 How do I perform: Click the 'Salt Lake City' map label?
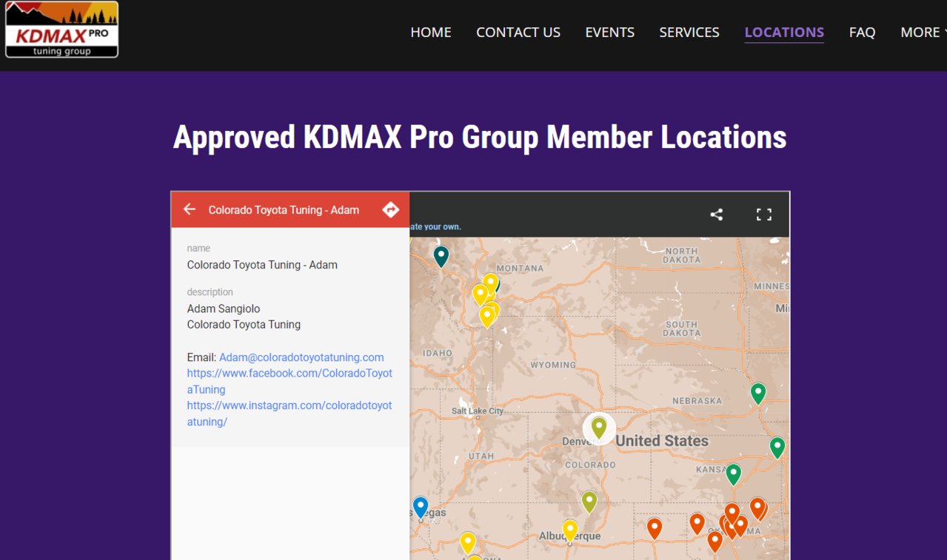click(x=478, y=411)
